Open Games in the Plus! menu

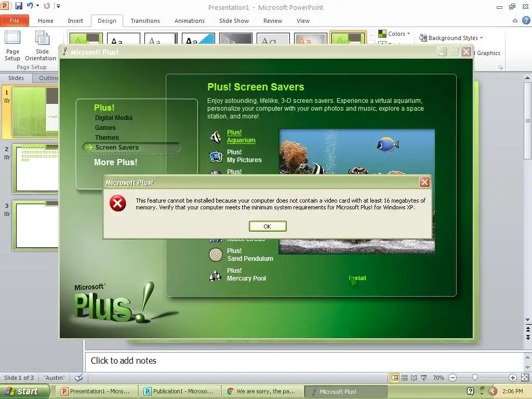click(105, 128)
